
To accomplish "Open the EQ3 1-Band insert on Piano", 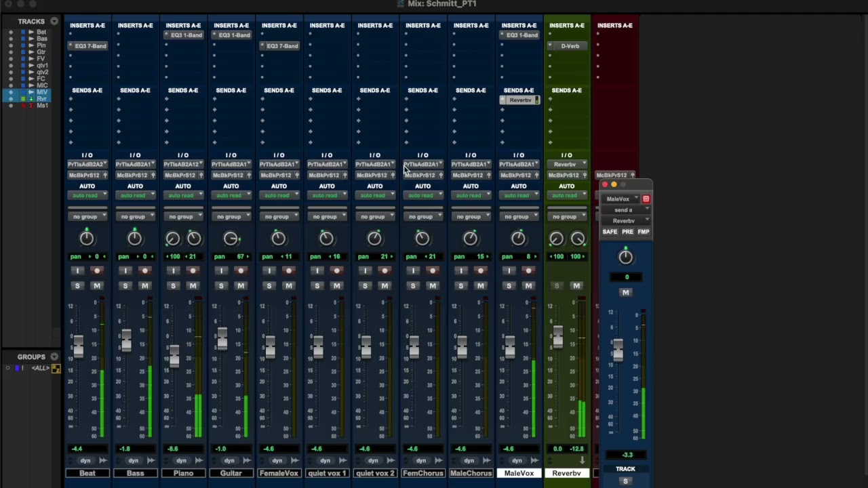I will point(186,35).
